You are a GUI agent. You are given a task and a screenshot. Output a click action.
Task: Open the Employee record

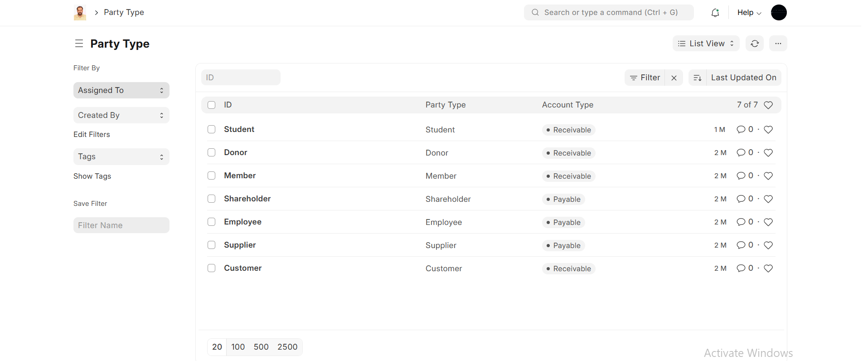[242, 222]
